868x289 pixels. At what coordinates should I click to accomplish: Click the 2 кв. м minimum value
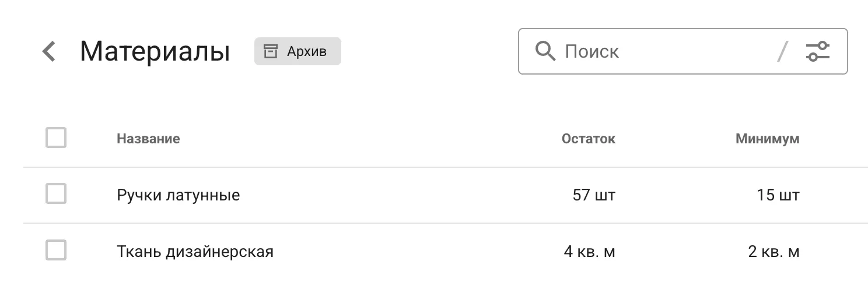(x=773, y=252)
